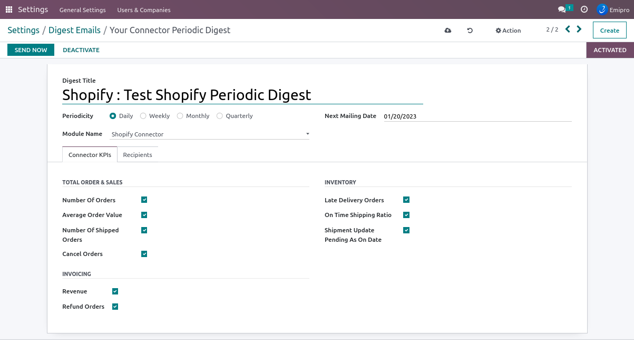Expand the Module Name dropdown

(308, 134)
